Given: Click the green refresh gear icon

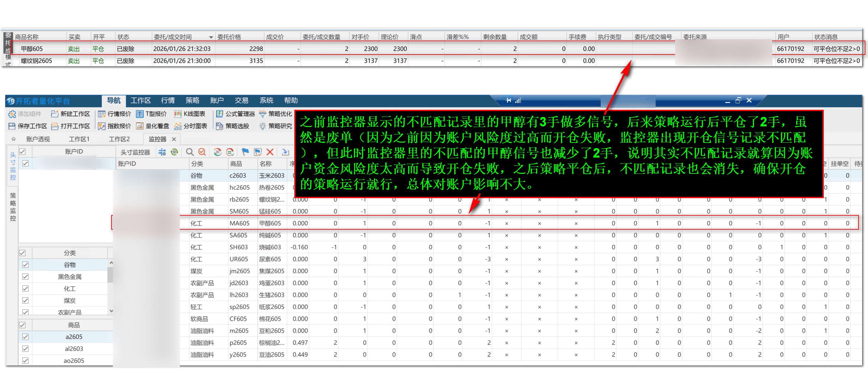Looking at the screenshot, I should (174, 152).
